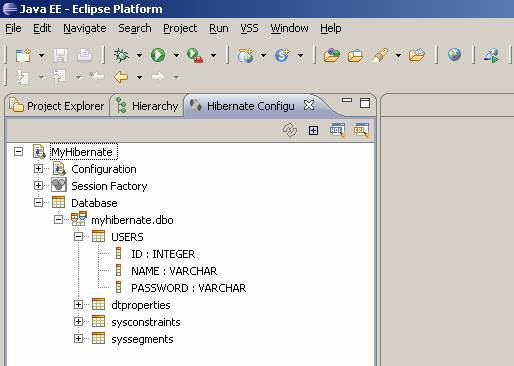Image resolution: width=514 pixels, height=366 pixels.
Task: Click the add configuration plus icon
Action: click(x=313, y=130)
